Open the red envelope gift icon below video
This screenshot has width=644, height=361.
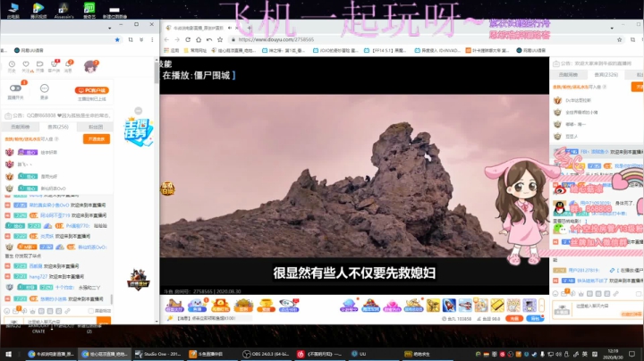[220, 306]
